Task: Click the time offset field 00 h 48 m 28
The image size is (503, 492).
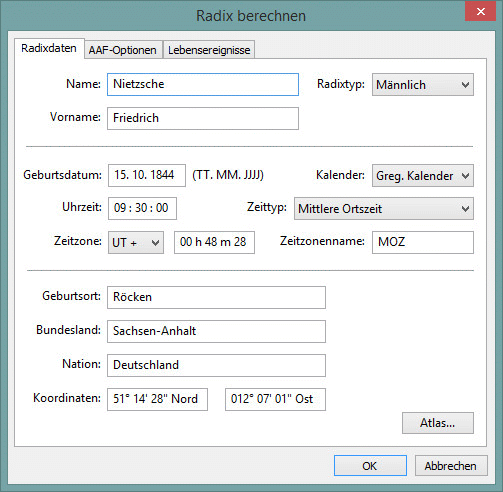Action: 214,242
